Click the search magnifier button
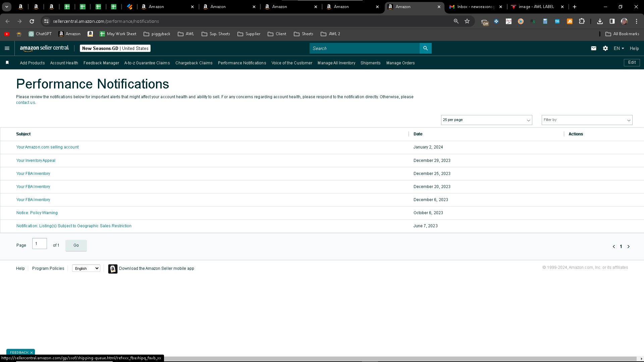Viewport: 644px width, 362px height. (425, 48)
